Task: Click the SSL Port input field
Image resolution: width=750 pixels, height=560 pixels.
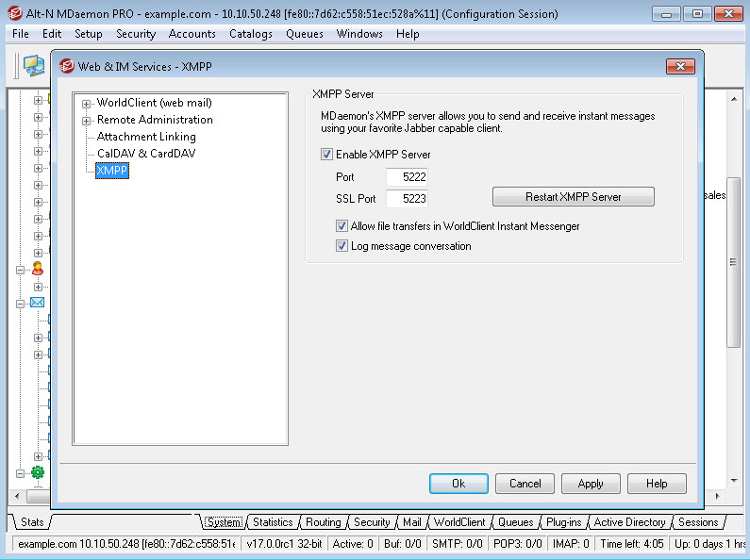Action: (x=407, y=199)
